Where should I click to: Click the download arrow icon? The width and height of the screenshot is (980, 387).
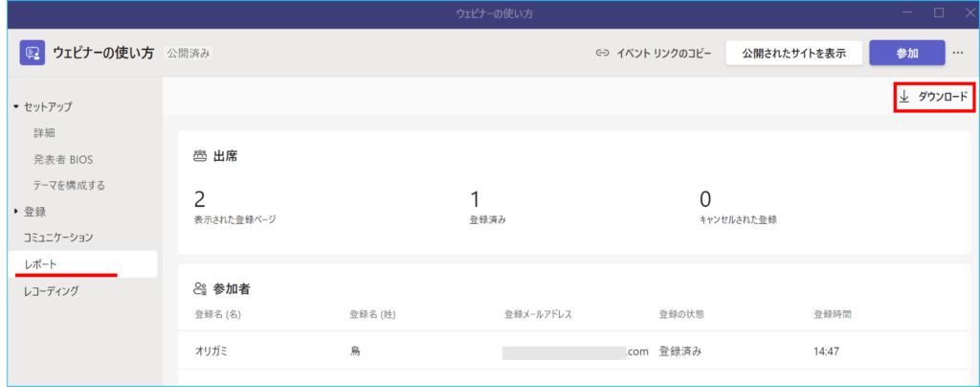click(904, 97)
